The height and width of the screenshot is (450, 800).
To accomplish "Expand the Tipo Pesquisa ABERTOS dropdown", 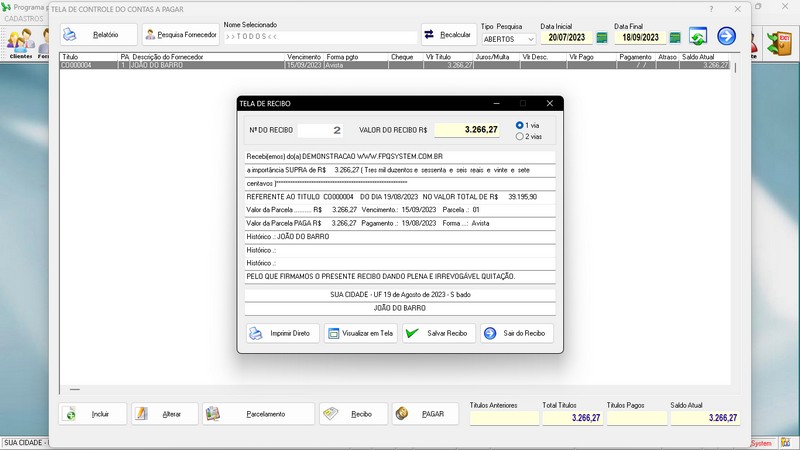I will point(529,39).
